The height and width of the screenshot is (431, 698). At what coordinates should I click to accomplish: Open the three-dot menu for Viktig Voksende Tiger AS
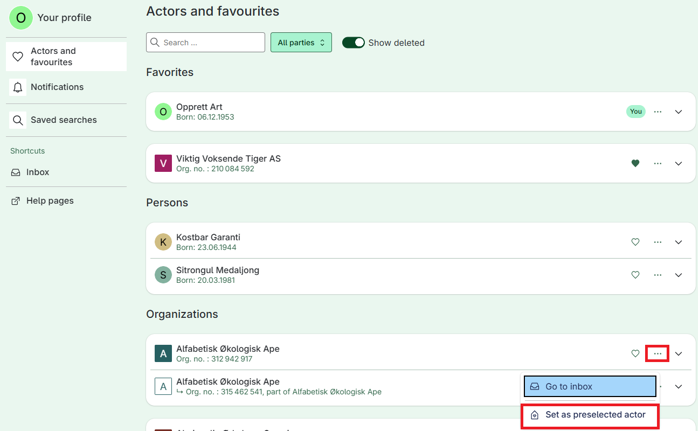click(657, 163)
